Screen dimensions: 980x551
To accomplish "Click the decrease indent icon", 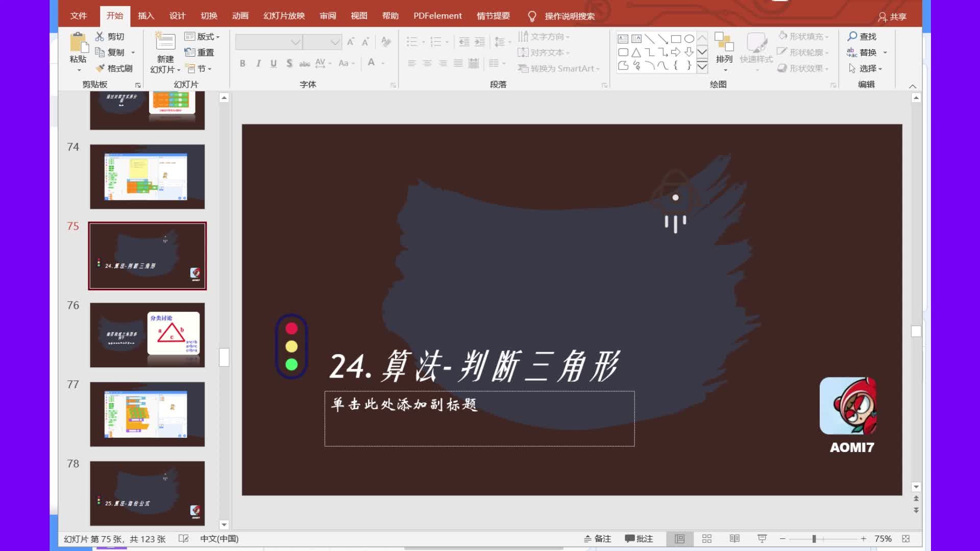I will click(x=464, y=42).
